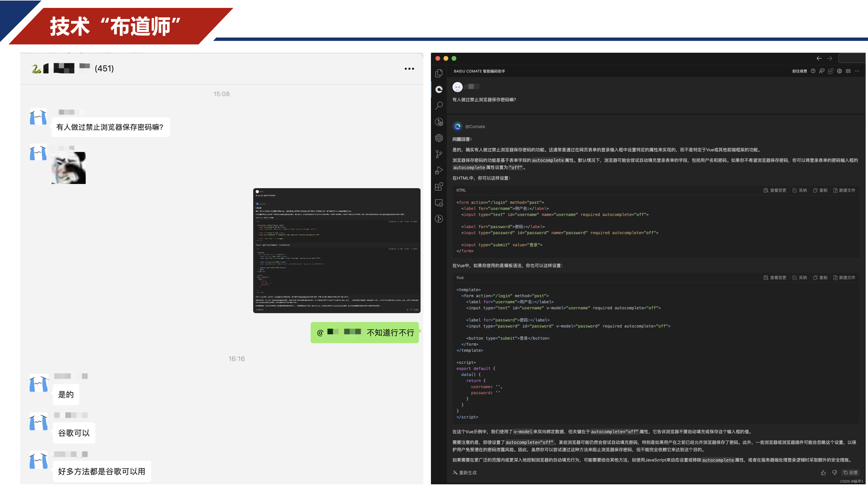868x486 pixels.
Task: Open the screenshot thumbnail in chat
Action: click(x=337, y=251)
